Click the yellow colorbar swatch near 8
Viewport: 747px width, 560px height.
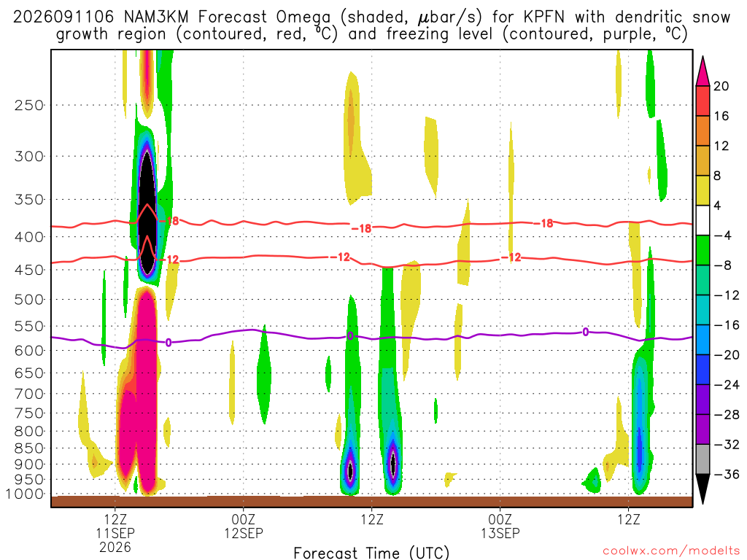[x=703, y=190]
